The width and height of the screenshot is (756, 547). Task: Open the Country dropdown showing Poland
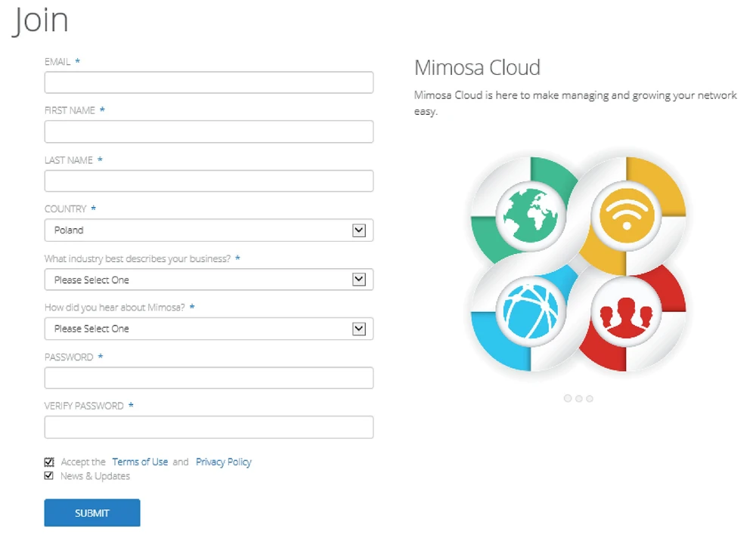(x=209, y=230)
